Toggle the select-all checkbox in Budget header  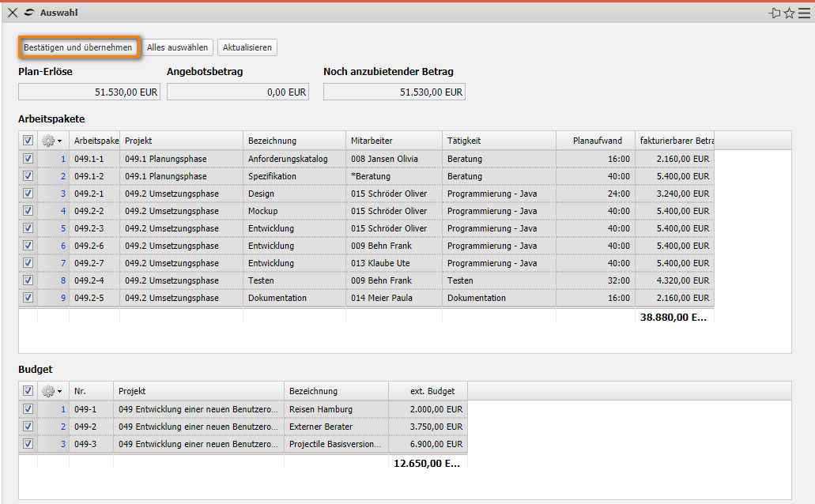pos(28,391)
